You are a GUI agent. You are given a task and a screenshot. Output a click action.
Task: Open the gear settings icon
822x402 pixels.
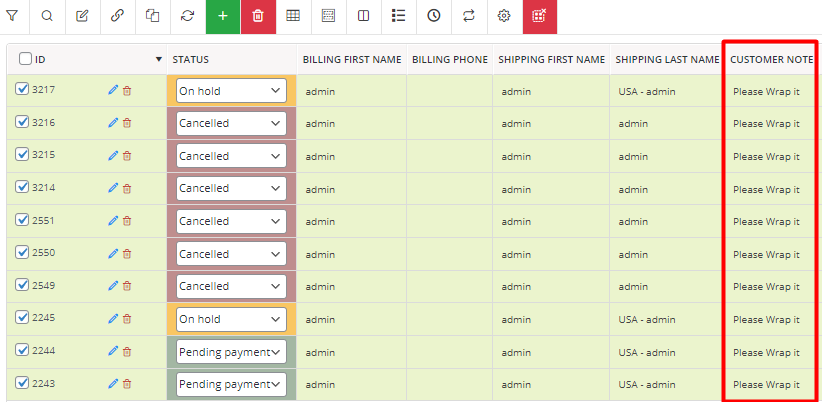tap(504, 16)
